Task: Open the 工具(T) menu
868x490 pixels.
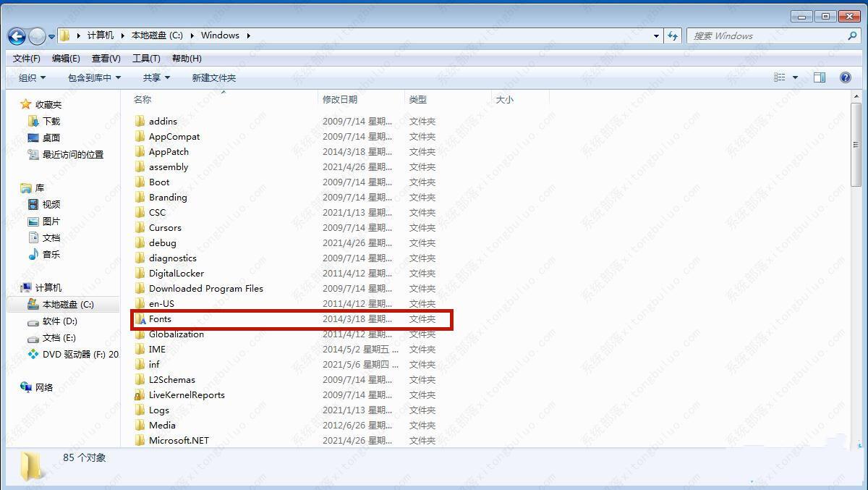Action: point(146,58)
